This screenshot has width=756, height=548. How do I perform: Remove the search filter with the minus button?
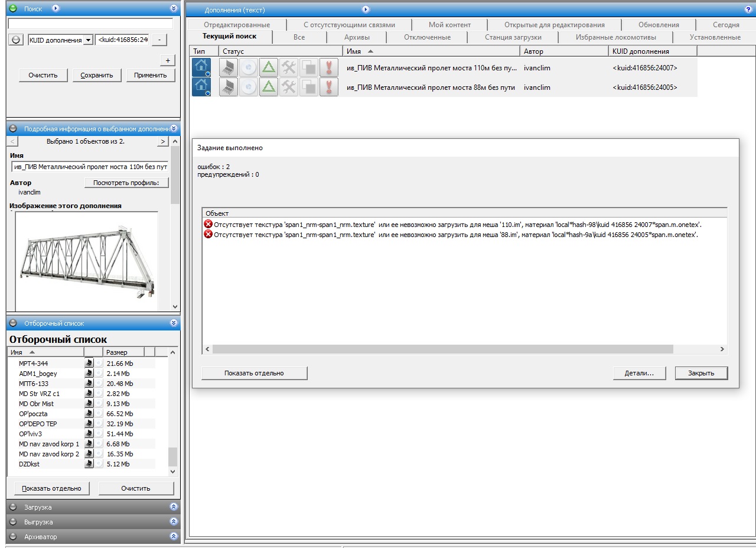pyautogui.click(x=159, y=40)
